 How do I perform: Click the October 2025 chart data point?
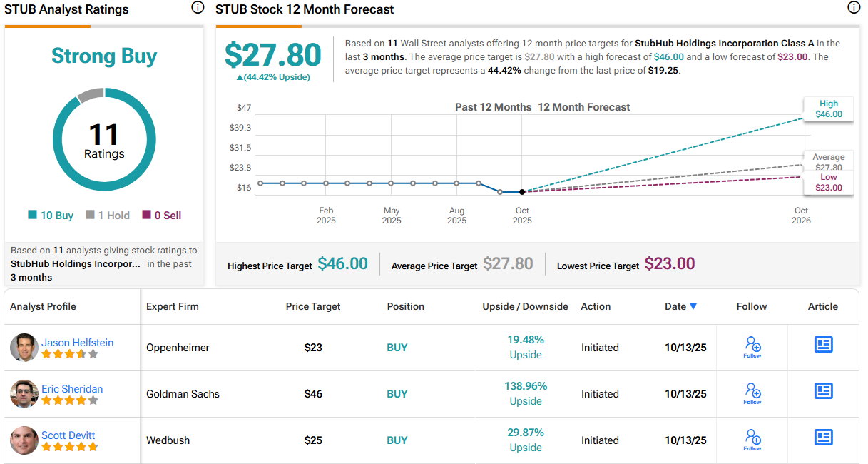coord(522,192)
